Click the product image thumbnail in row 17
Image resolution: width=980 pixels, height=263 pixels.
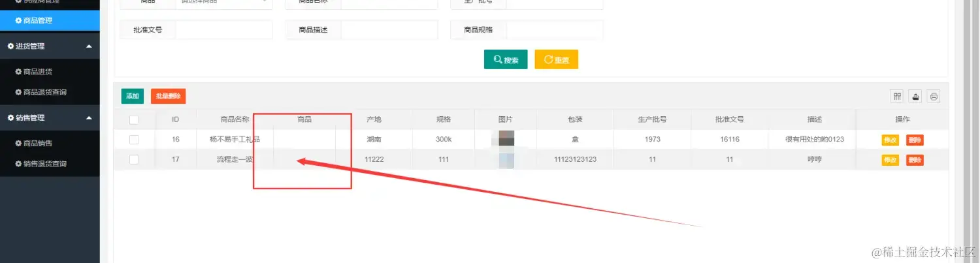point(506,160)
